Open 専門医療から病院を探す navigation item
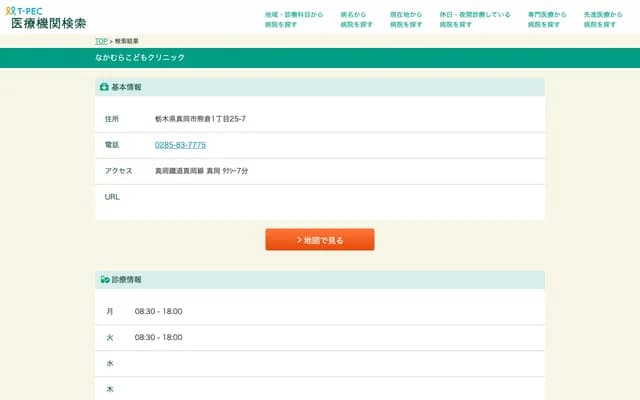The image size is (640, 400). point(546,19)
